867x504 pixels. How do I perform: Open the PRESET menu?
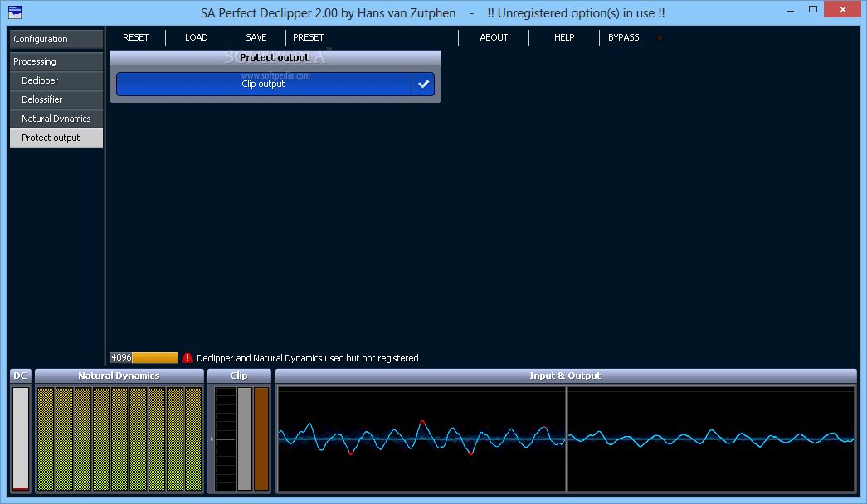(309, 37)
